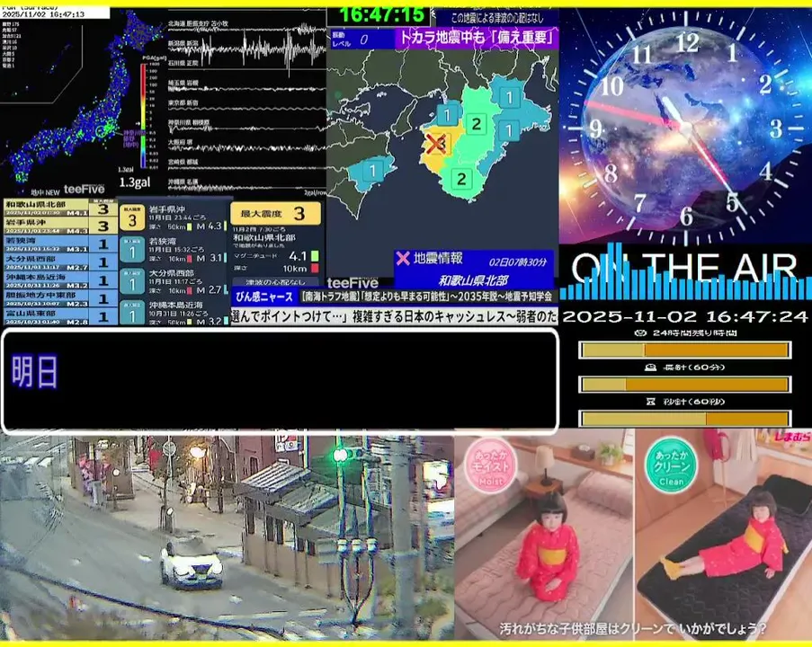Open the street traffic camera feed
812x647 pixels.
coord(227,536)
